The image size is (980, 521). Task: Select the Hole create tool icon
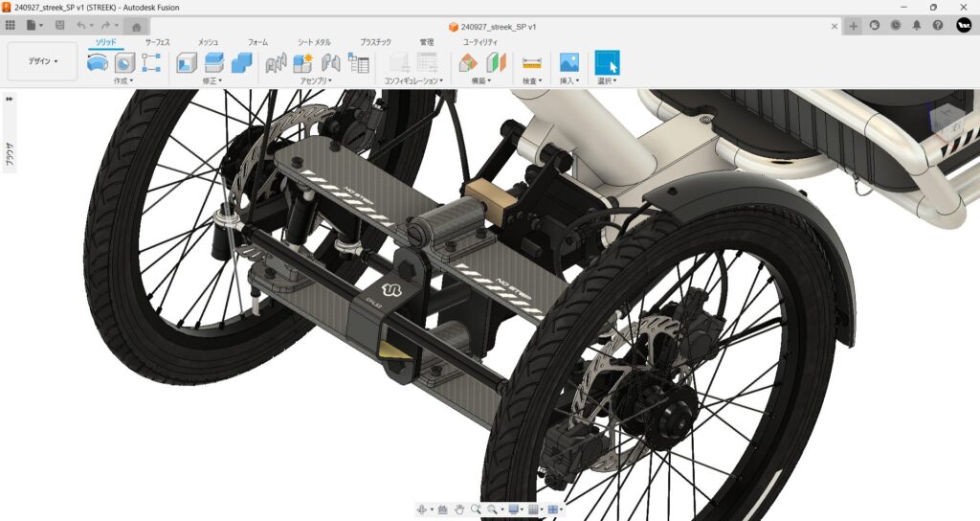pos(124,62)
